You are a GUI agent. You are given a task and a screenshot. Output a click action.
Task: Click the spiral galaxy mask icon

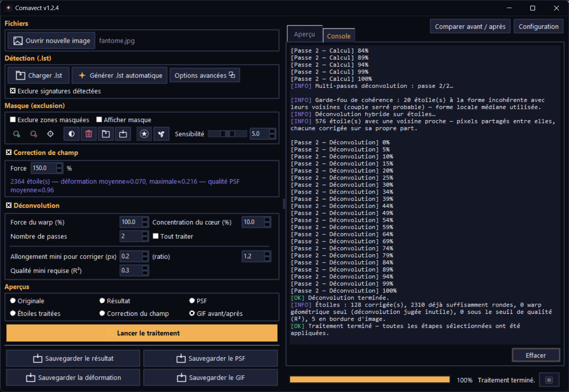161,134
